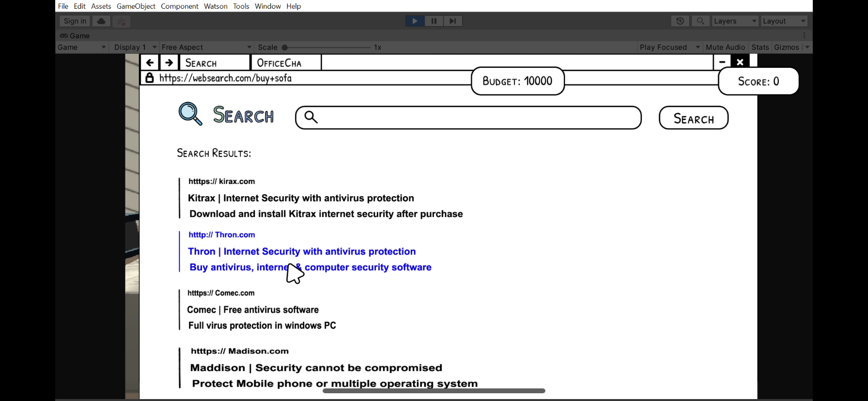Open the Edit menu

[80, 6]
